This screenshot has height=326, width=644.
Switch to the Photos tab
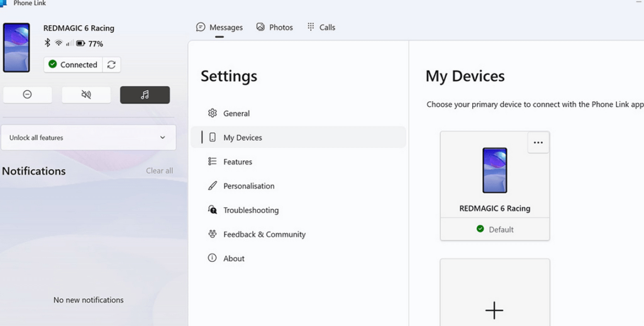pos(275,28)
